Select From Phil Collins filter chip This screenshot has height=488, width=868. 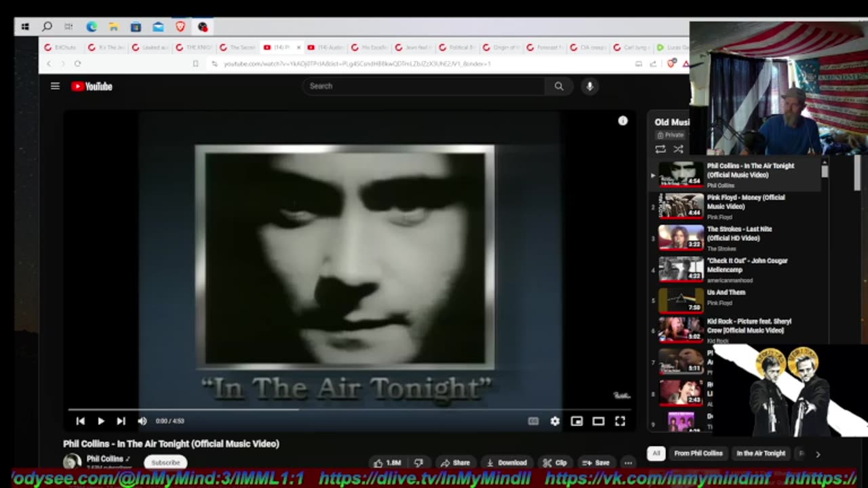coord(698,453)
